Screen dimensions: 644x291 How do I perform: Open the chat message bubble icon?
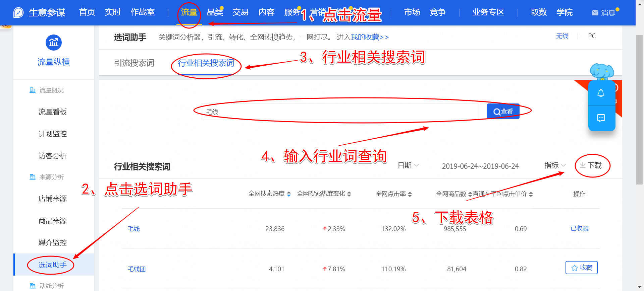(601, 118)
